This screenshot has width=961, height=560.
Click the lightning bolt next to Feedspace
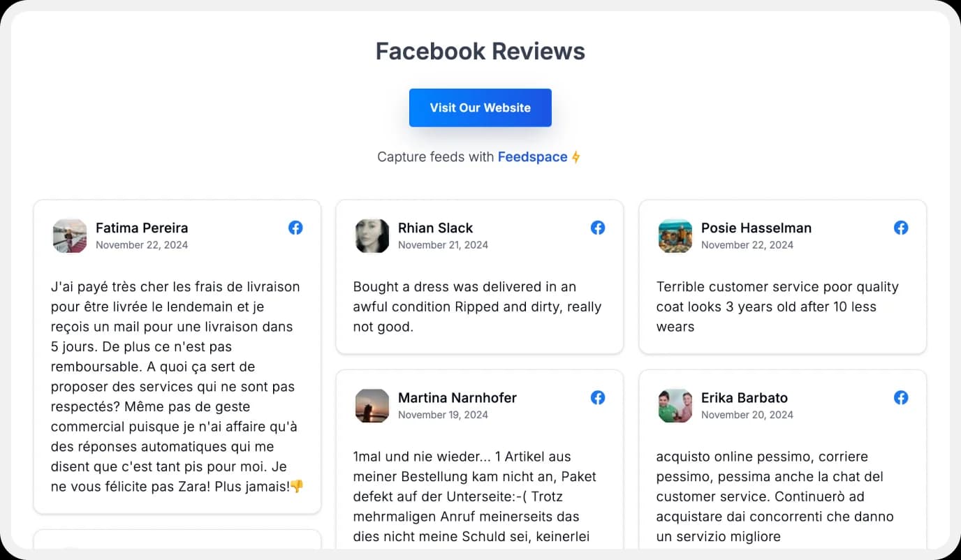(575, 156)
